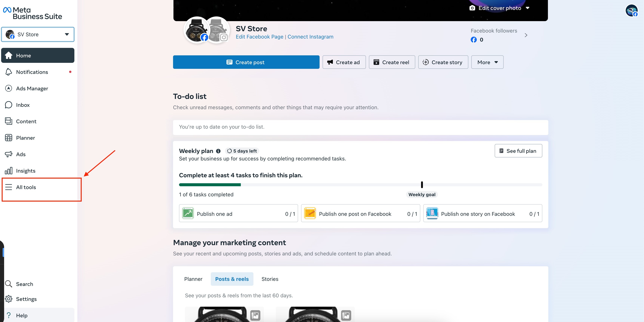Open the Settings gear icon

pyautogui.click(x=8, y=299)
